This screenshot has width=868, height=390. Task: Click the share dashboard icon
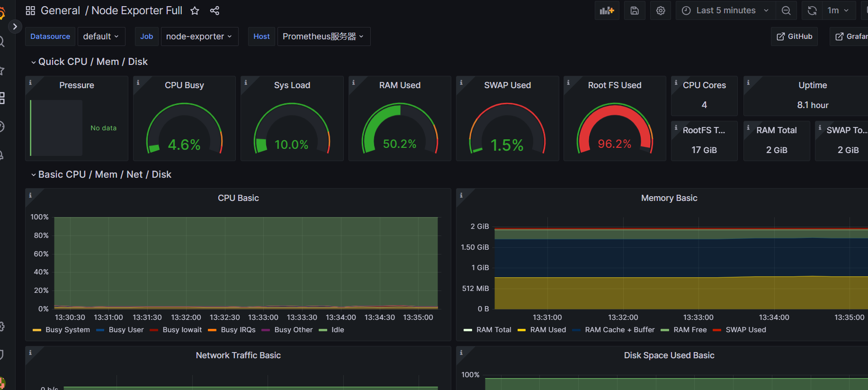coord(215,11)
